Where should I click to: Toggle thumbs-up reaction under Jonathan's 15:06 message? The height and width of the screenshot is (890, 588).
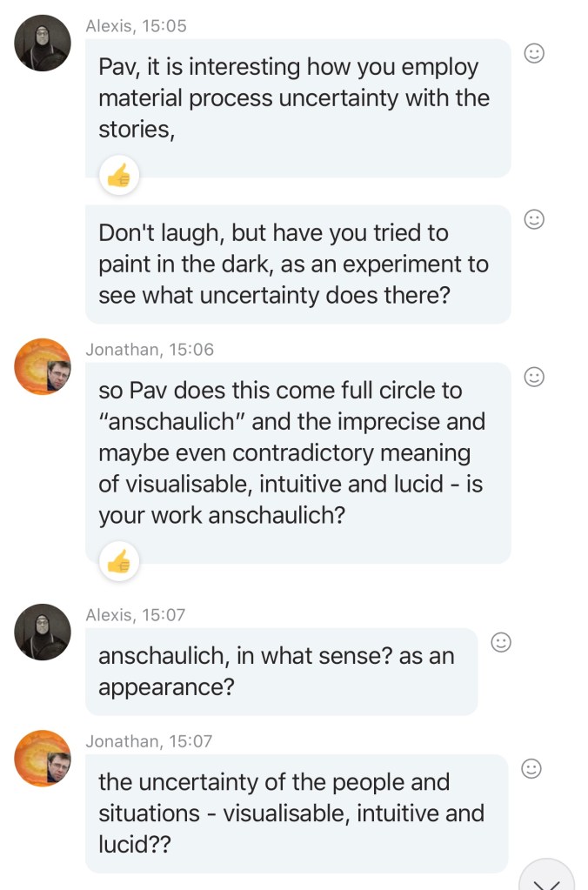(x=117, y=562)
